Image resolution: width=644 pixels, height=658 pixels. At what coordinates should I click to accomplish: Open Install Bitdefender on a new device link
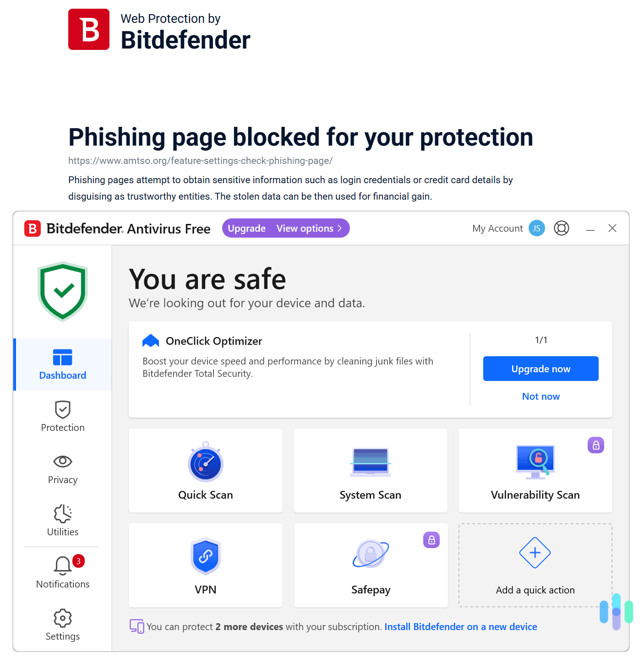(461, 626)
